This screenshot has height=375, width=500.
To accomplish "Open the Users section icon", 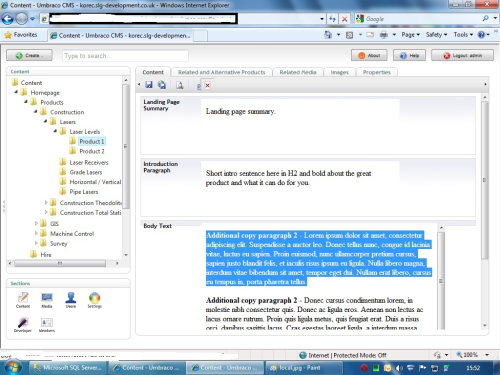I will point(71,300).
